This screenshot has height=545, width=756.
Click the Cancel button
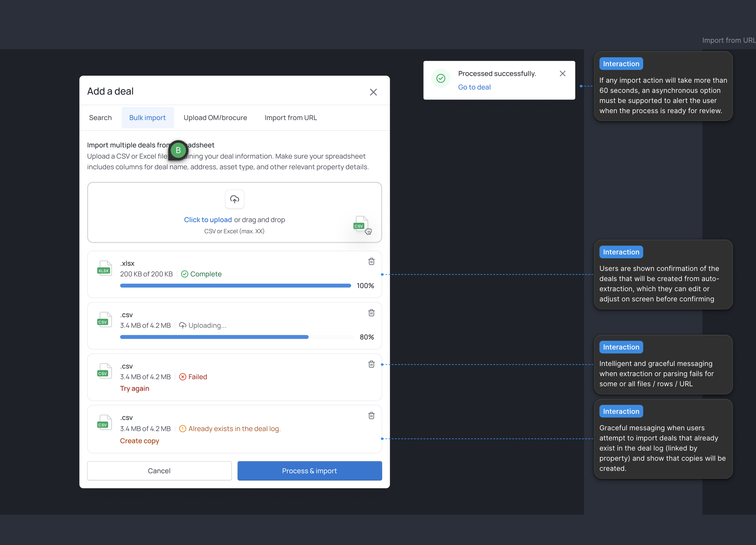click(x=159, y=470)
